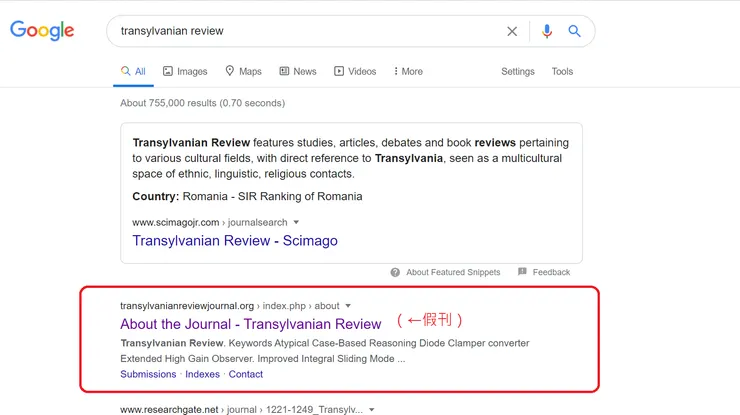Open the News results tab
Screen dimensions: 740x415
298,72
